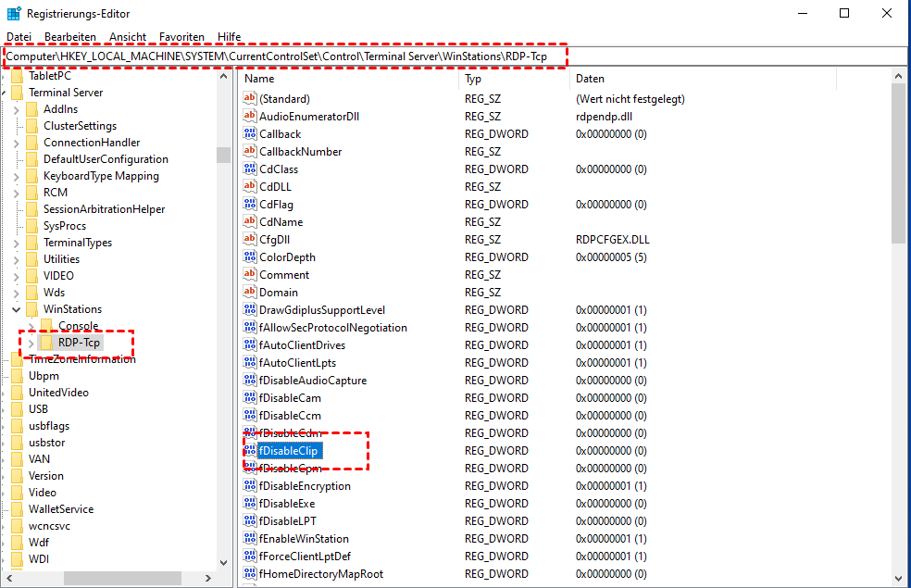Click the registry path address bar
The image size is (911, 588).
454,56
